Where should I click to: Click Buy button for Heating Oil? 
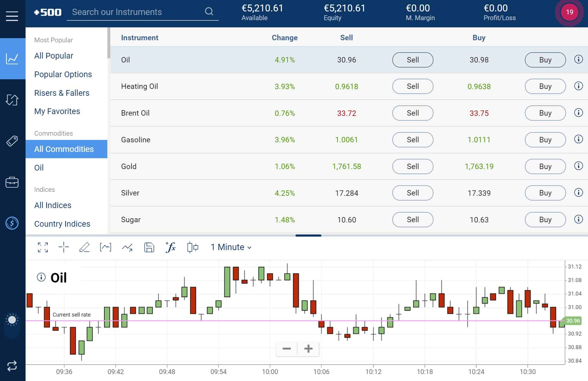(545, 86)
